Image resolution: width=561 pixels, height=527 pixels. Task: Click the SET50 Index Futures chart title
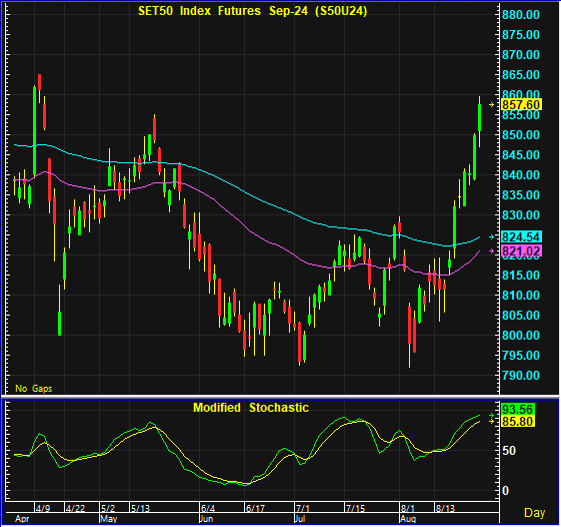pyautogui.click(x=253, y=11)
